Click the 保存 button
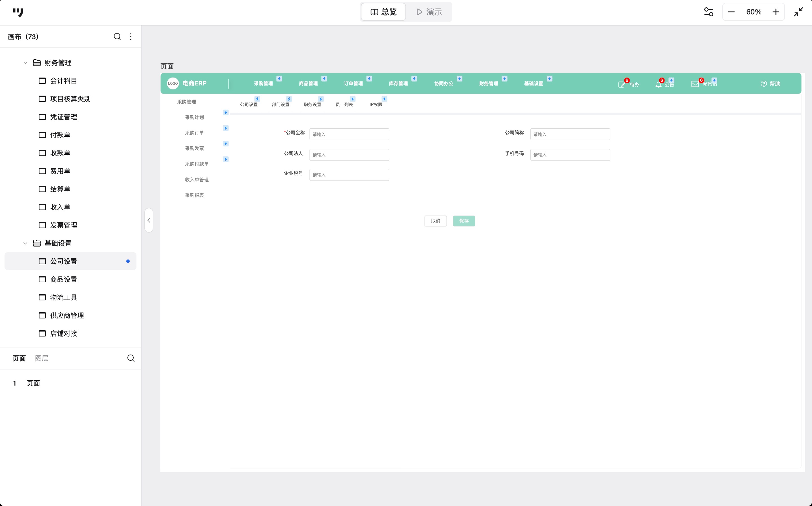Screen dimensions: 812x506 464,221
